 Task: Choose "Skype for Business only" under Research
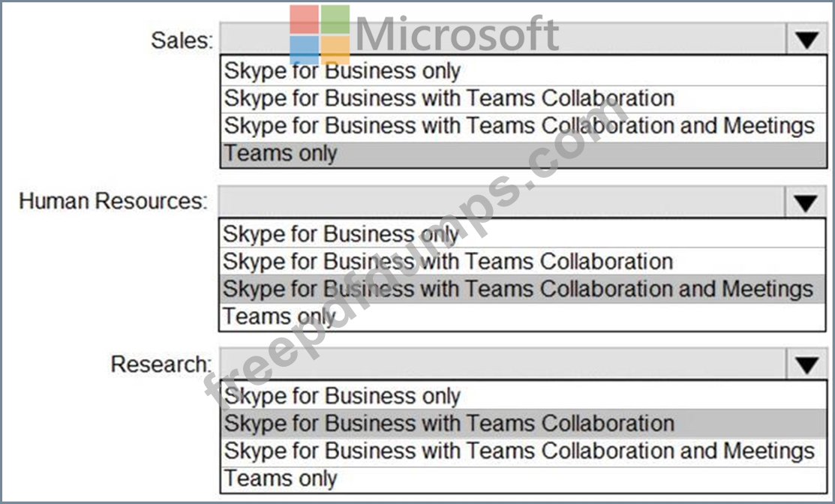coord(342,396)
